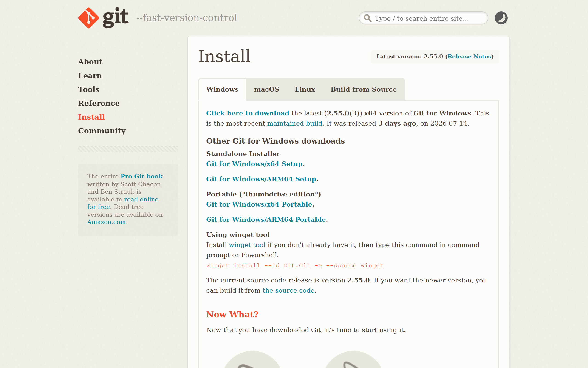The height and width of the screenshot is (368, 588).
Task: Open the About page in sidebar
Action: click(90, 62)
